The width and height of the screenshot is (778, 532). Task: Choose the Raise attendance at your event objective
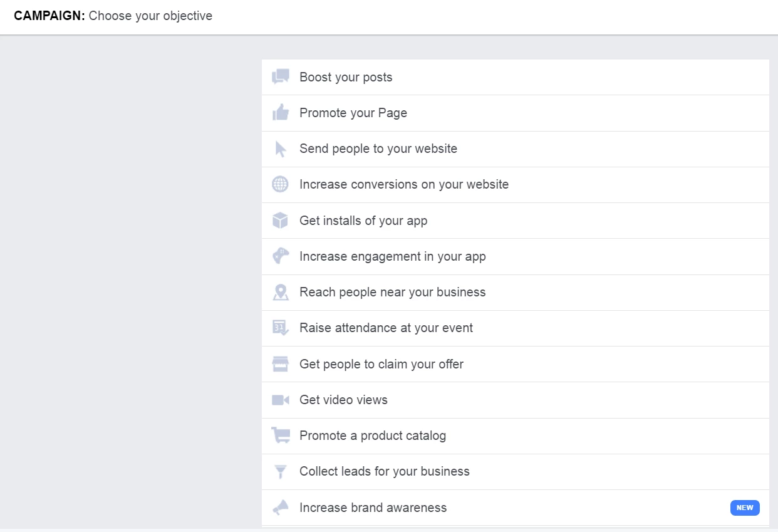tap(386, 328)
